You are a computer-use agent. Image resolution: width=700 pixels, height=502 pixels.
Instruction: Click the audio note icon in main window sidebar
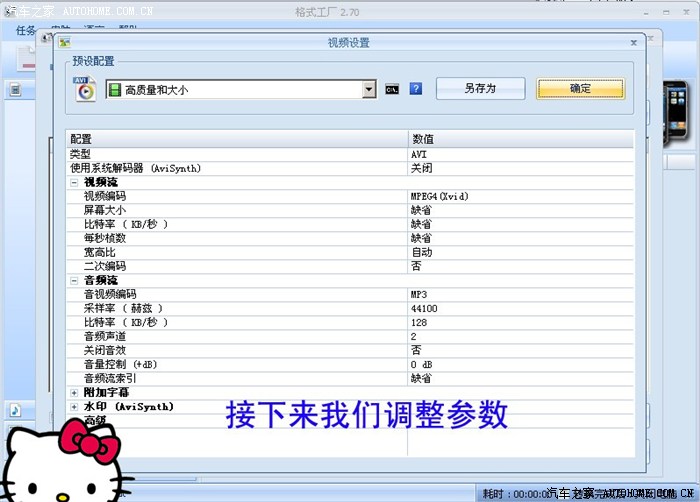click(x=16, y=410)
